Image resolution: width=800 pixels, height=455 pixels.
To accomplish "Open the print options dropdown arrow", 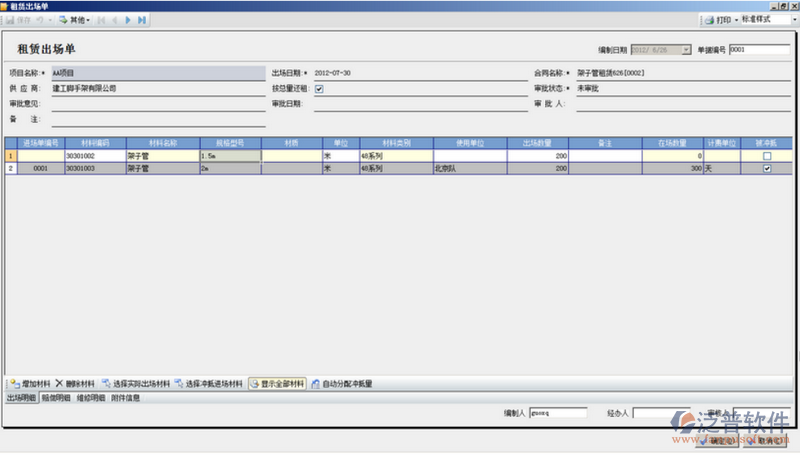I will pos(736,20).
